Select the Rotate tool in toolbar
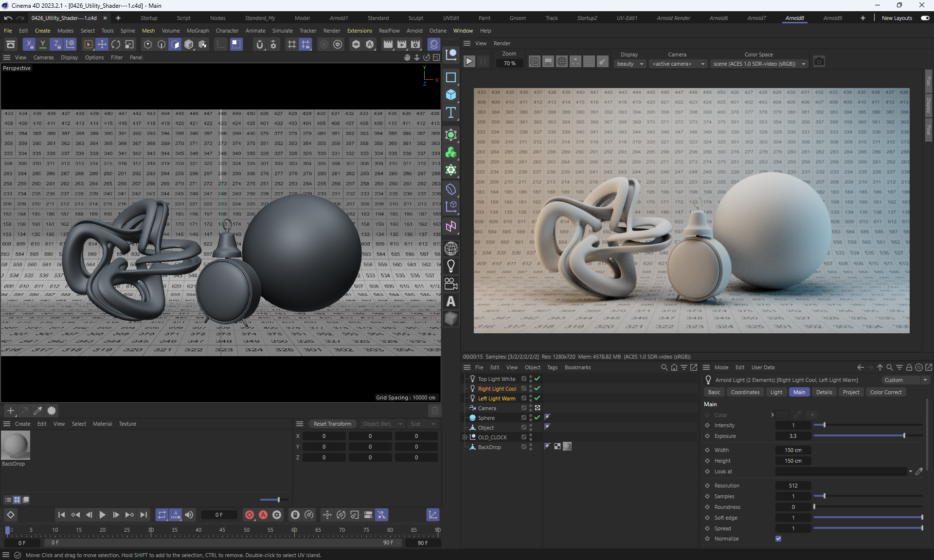 point(116,44)
